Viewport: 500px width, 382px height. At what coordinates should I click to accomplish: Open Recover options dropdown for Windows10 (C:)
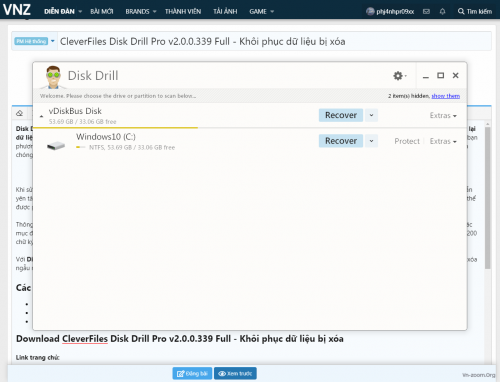click(371, 141)
